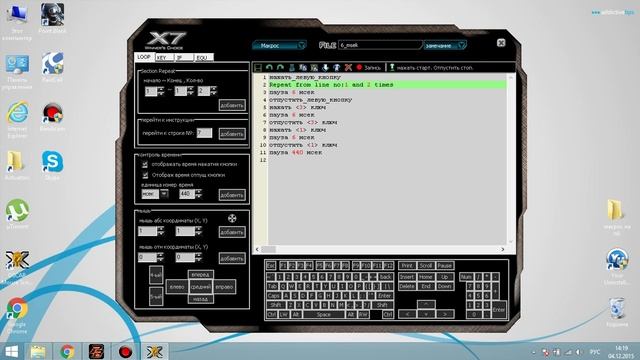Click the blue down-arrow move-down icon
Image resolution: width=640 pixels, height=360 pixels.
click(x=325, y=67)
